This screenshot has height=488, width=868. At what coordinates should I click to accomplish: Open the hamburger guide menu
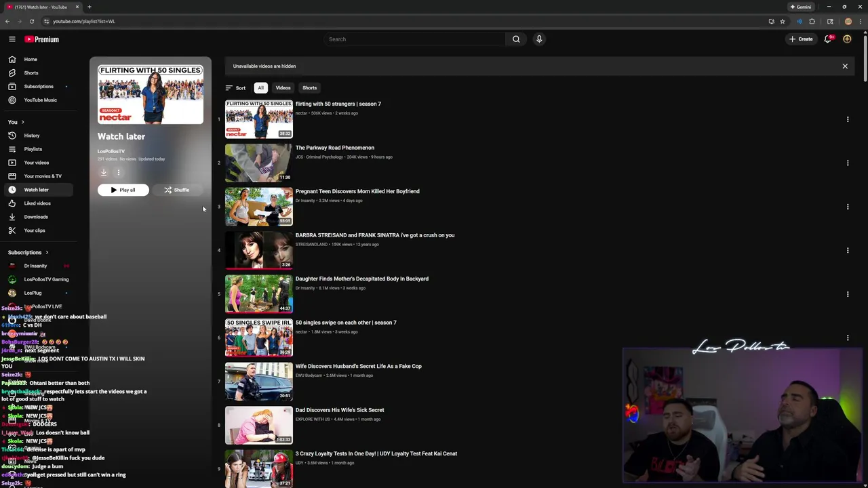(12, 39)
